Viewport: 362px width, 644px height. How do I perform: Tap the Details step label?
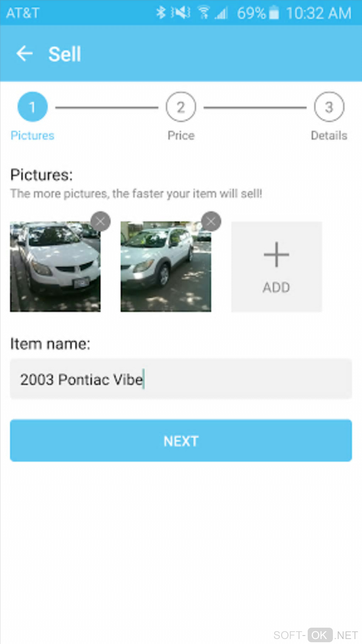(329, 135)
